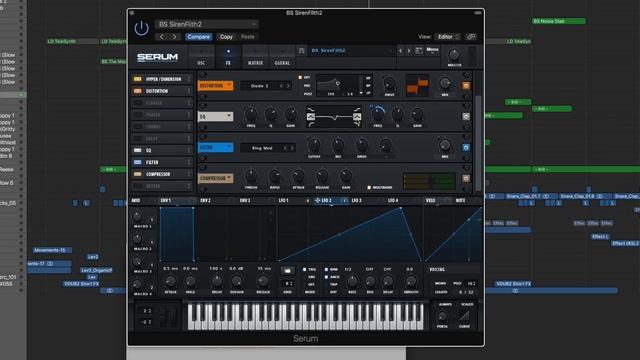
Task: Toggle the LFO BPM checkbox
Action: [326, 270]
